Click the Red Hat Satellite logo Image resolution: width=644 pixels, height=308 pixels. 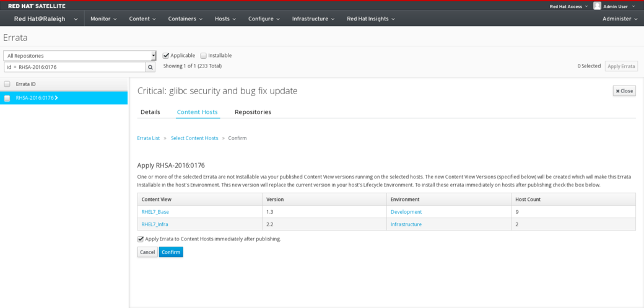(x=37, y=6)
